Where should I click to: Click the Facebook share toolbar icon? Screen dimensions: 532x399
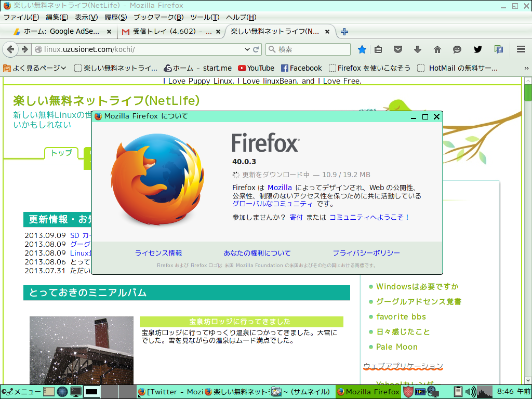[498, 49]
